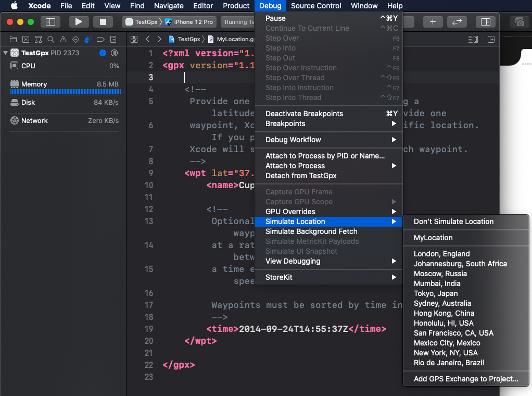The image size is (532, 396).
Task: Click the process view options icon
Action: coord(115,53)
